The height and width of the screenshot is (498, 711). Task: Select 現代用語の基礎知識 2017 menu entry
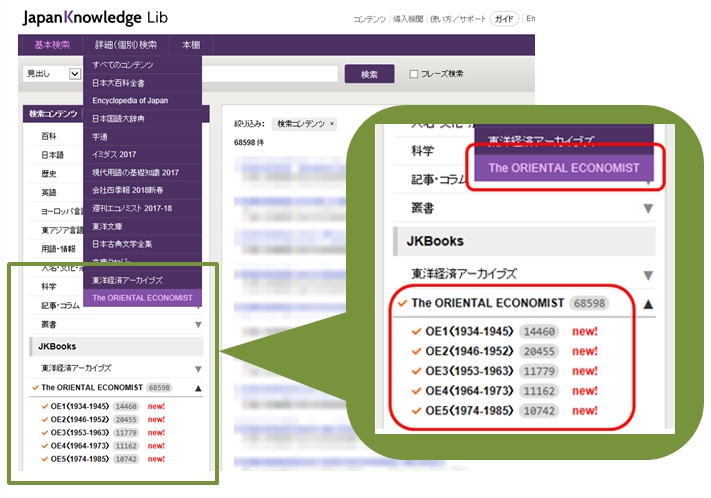pos(142,172)
